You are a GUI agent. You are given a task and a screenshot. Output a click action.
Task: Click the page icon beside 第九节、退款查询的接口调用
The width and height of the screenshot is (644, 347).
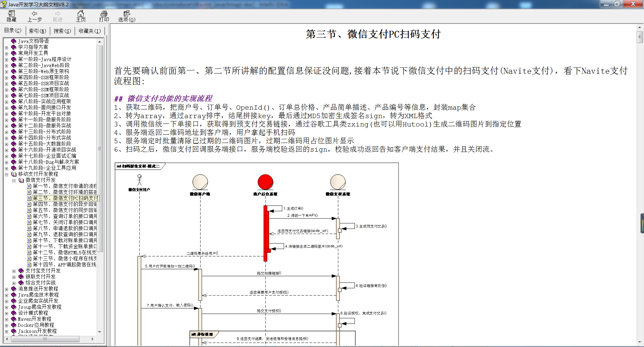[x=29, y=235]
